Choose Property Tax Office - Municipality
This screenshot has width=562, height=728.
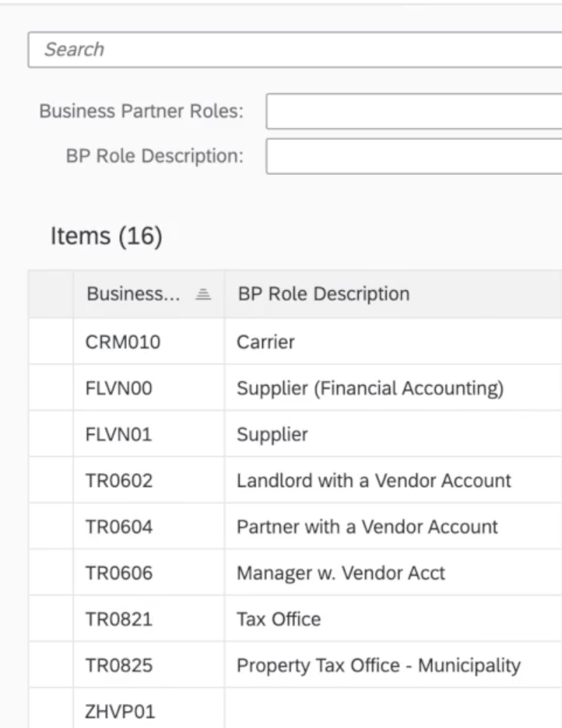click(x=378, y=666)
